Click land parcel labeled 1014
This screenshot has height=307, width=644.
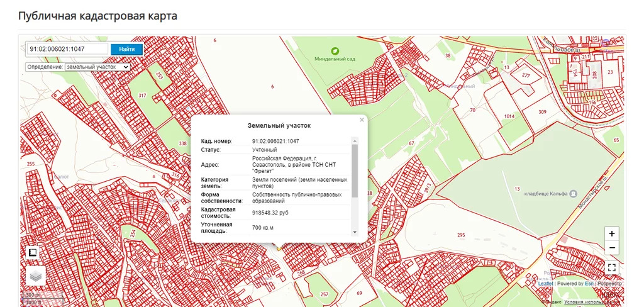click(509, 116)
